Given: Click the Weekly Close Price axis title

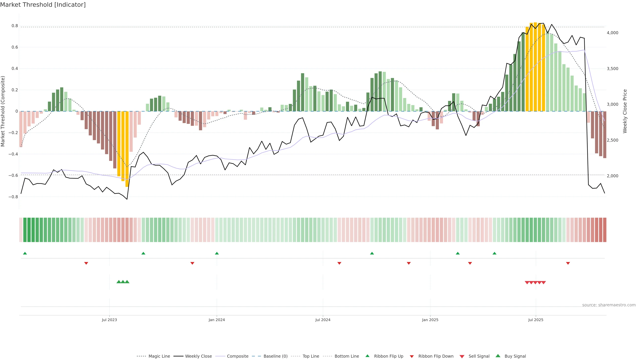Looking at the screenshot, I should coord(625,111).
